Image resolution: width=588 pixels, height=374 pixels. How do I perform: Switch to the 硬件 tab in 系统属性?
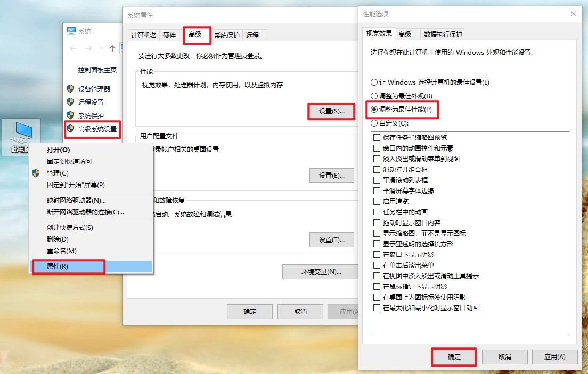click(169, 35)
